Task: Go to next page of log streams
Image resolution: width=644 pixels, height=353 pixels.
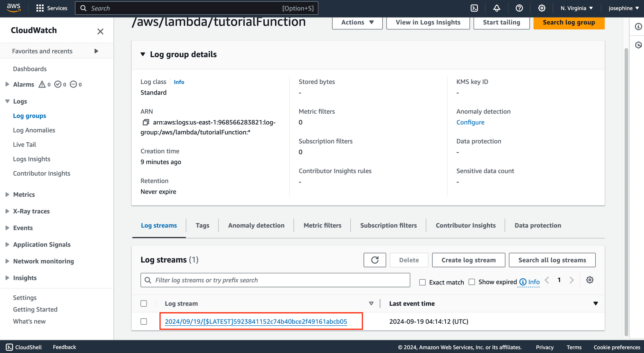Action: [x=572, y=280]
